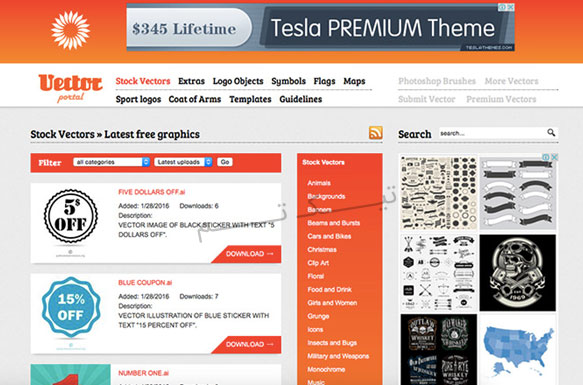Open the all categories filter dropdown

(111, 162)
